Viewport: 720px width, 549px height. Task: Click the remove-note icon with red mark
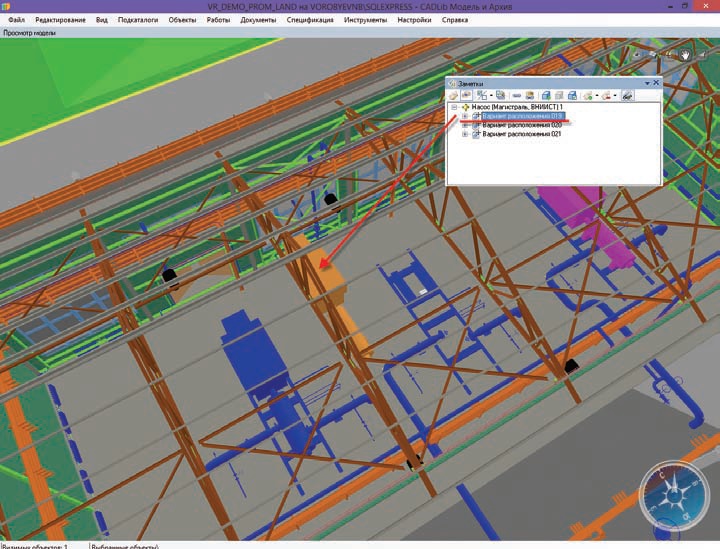pos(606,95)
